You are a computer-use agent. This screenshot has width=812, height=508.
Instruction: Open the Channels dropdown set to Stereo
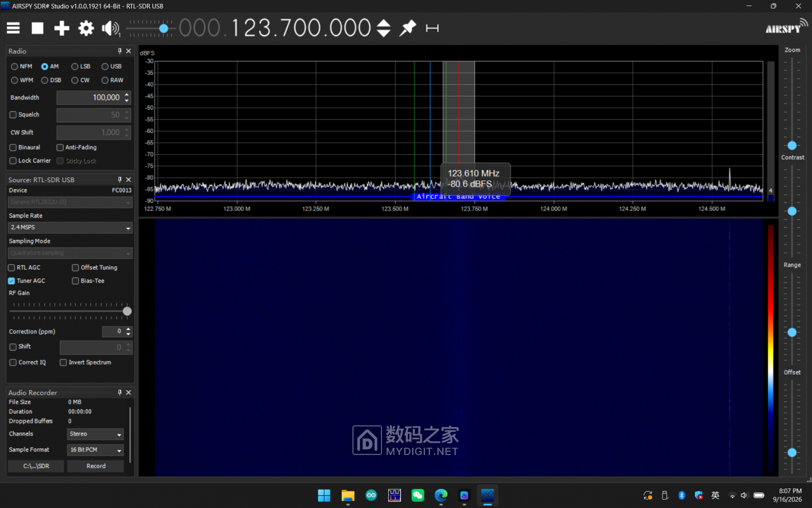(95, 434)
